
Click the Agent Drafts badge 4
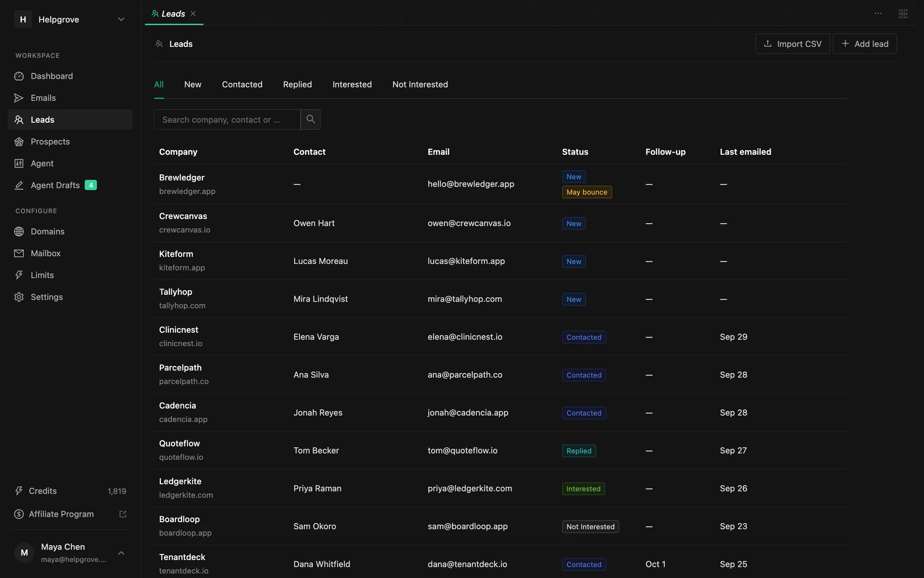tap(90, 185)
